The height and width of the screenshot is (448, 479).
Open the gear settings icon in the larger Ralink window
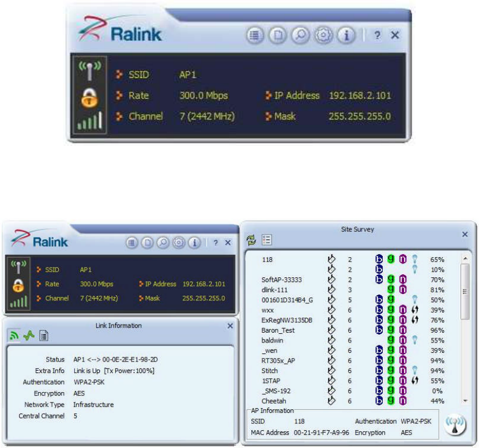click(x=323, y=35)
